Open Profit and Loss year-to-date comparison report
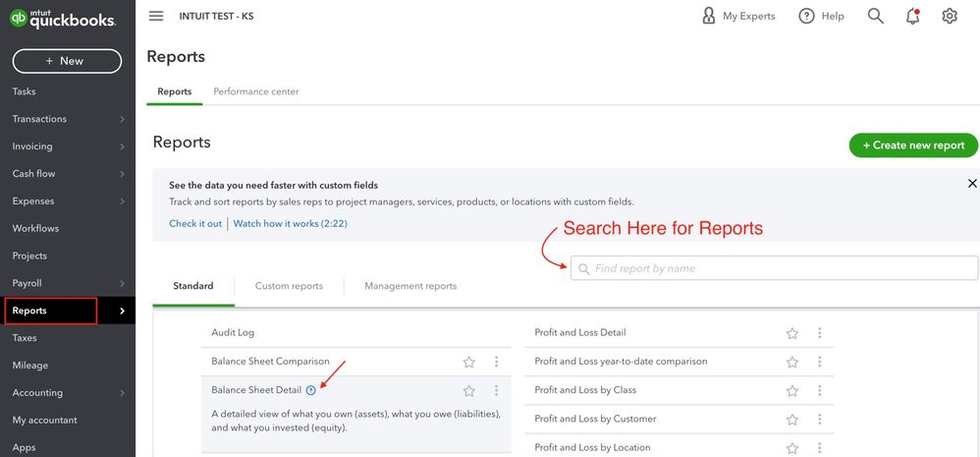 pyautogui.click(x=621, y=362)
